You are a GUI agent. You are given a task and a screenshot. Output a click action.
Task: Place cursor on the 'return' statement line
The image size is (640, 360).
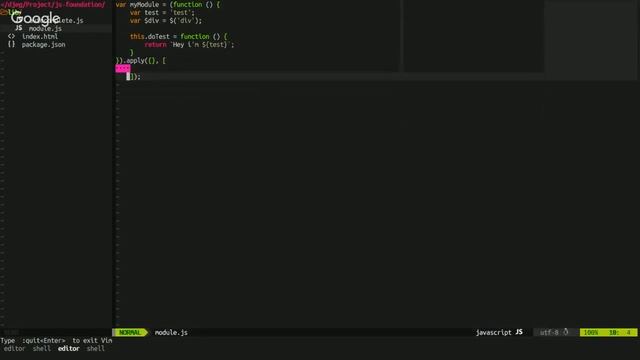click(x=189, y=44)
